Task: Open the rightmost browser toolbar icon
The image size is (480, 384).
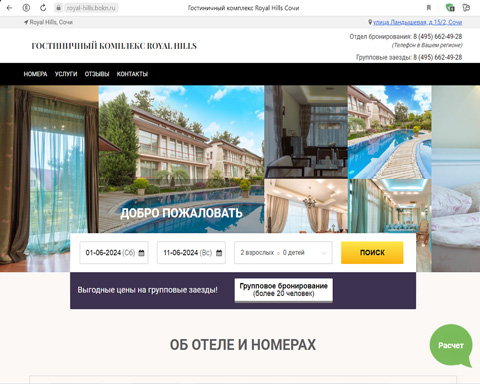Action: (x=466, y=8)
